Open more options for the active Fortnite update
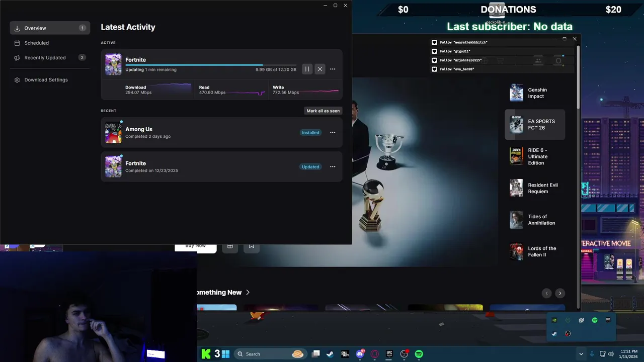The image size is (644, 362). click(x=333, y=69)
